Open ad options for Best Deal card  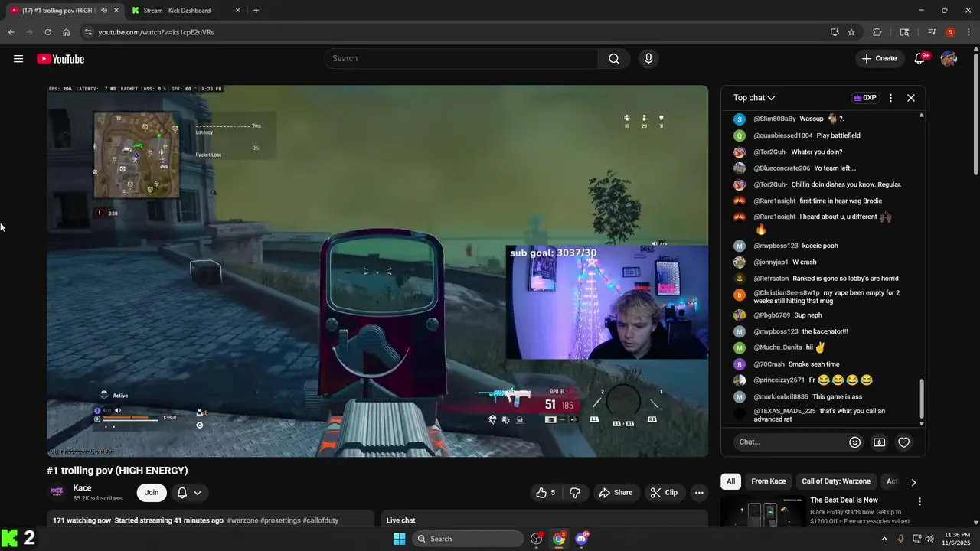point(920,502)
